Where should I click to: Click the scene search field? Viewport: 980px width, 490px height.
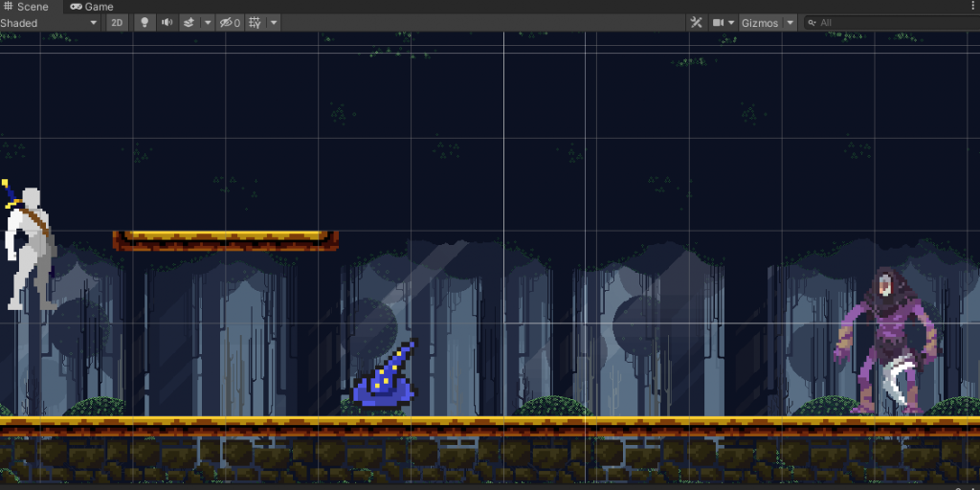[x=894, y=23]
